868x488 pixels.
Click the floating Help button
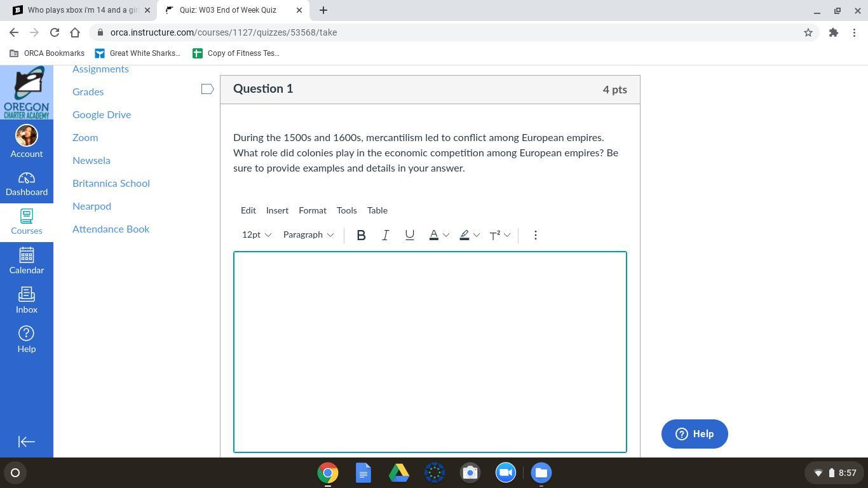pos(695,434)
